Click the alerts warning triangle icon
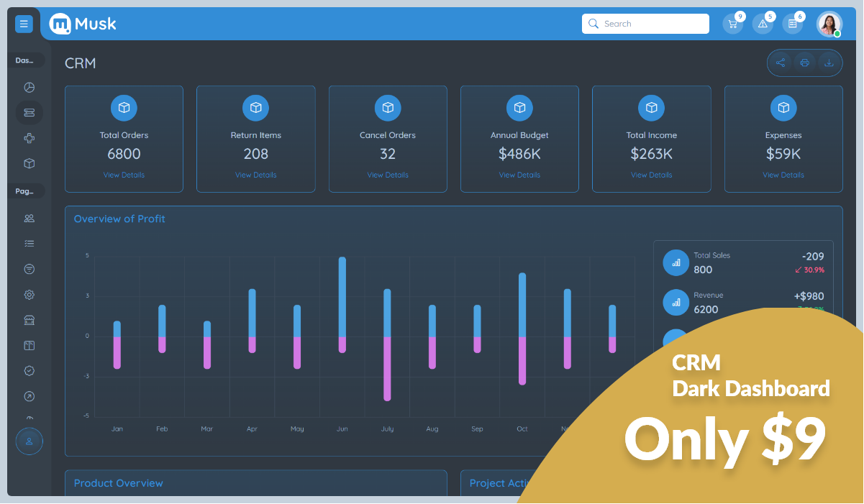This screenshot has width=864, height=504. pos(763,24)
